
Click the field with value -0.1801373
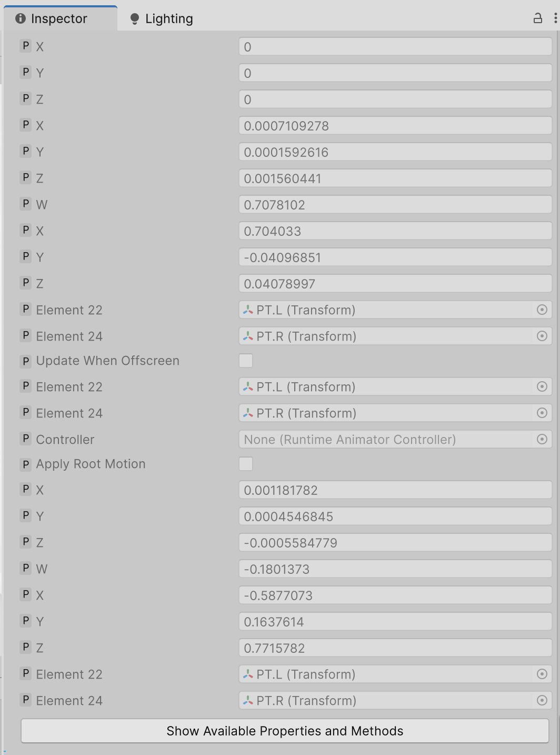click(395, 569)
